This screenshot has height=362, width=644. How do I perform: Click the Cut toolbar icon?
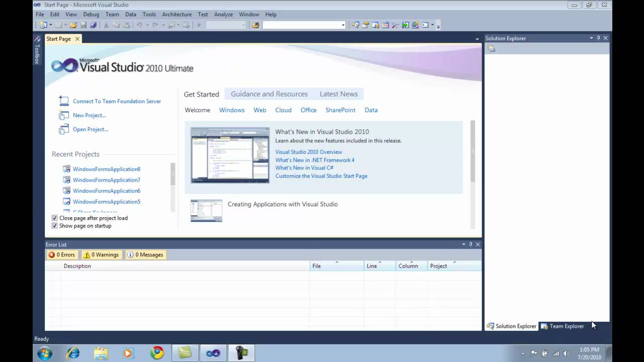106,25
